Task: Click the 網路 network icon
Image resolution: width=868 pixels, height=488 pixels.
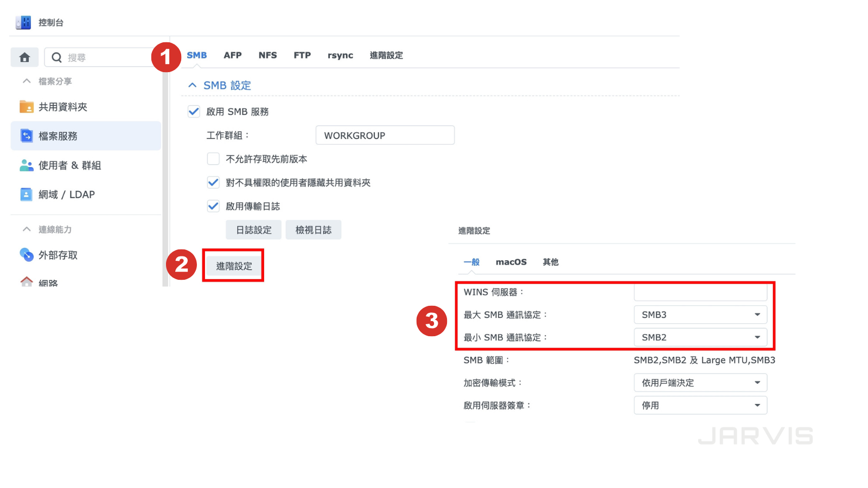Action: click(x=26, y=281)
